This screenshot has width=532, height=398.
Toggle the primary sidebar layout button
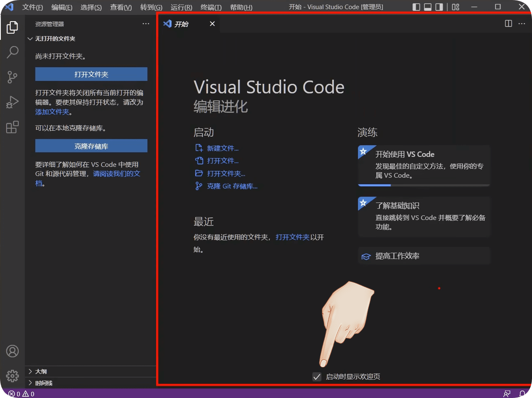416,7
